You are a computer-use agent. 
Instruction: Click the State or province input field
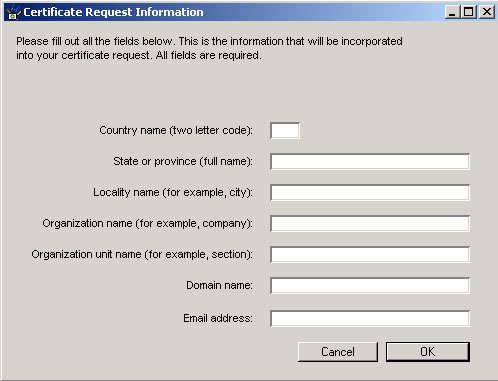pos(370,161)
